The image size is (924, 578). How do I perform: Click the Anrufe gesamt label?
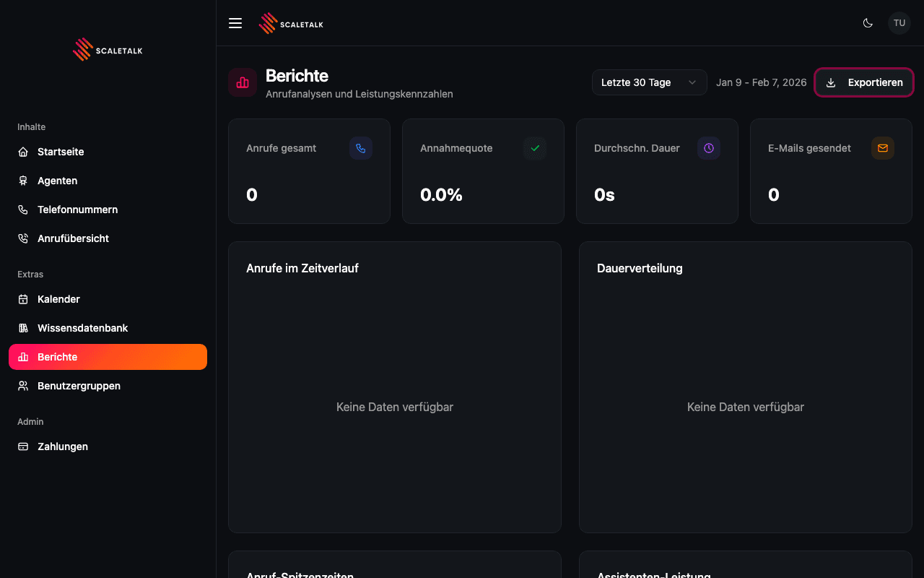[x=282, y=148]
